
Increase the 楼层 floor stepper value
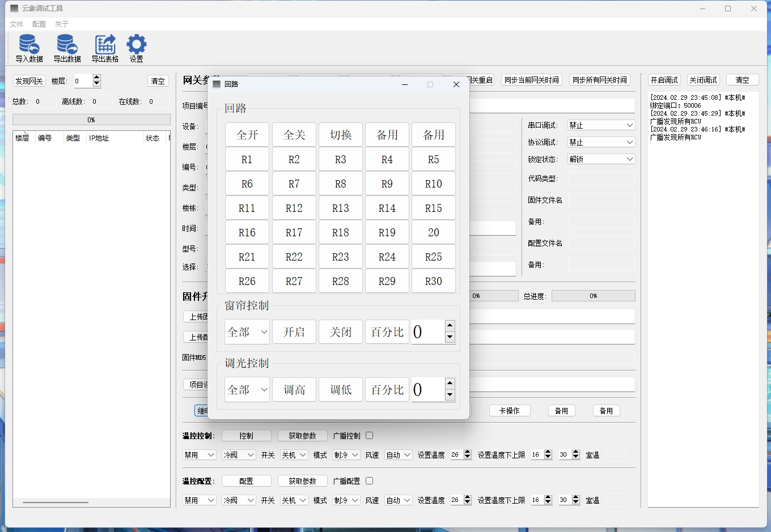point(97,78)
